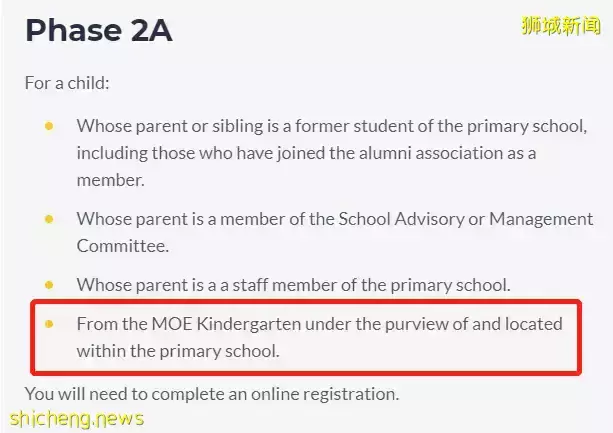Click the third yellow bullet point
The width and height of the screenshot is (613, 433).
pyautogui.click(x=49, y=285)
